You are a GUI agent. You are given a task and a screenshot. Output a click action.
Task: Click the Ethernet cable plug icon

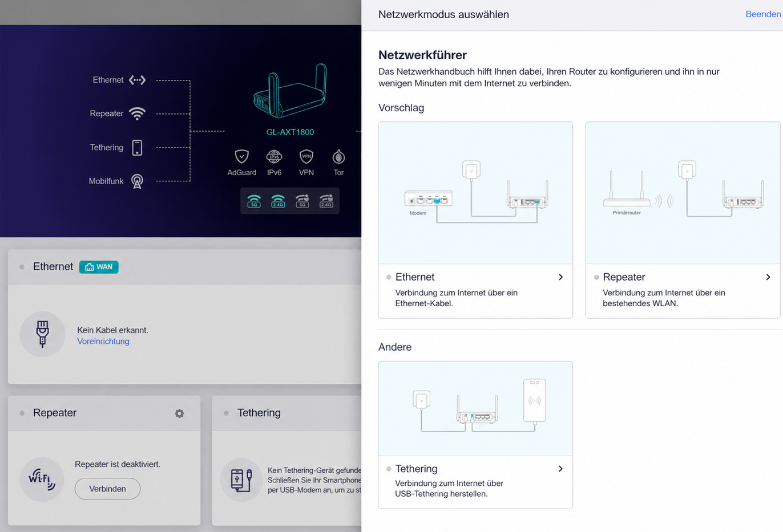(x=42, y=334)
